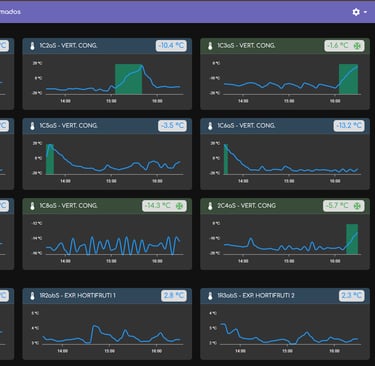The image size is (375, 366).
Task: Click the thermometer icon of 2C4aS - VERT. CONG
Action: [210, 206]
